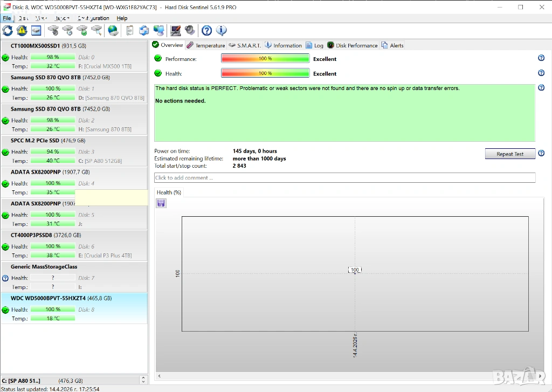Click help icon beside Performance rating
This screenshot has height=392, width=552.
click(541, 58)
